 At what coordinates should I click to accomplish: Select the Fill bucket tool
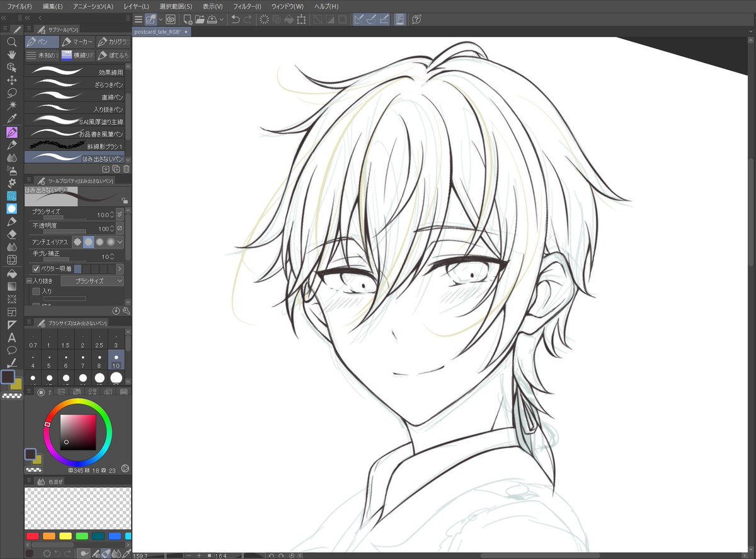coord(11,274)
